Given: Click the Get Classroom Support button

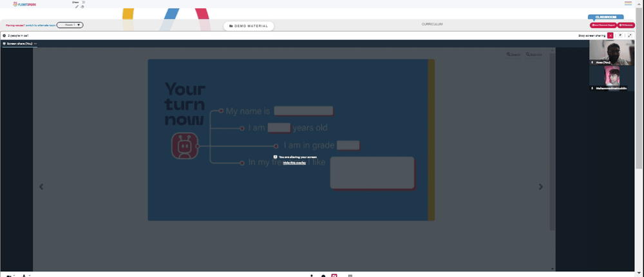Looking at the screenshot, I should (x=603, y=25).
